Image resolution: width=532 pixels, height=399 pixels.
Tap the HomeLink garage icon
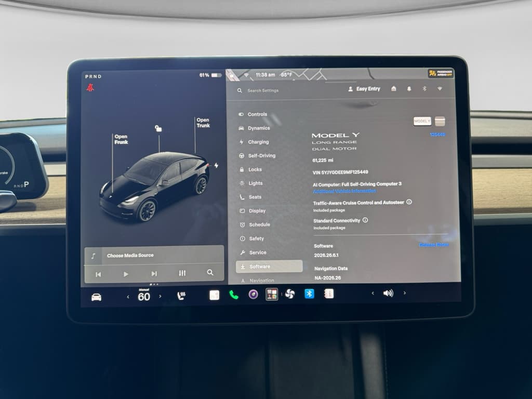tap(394, 88)
